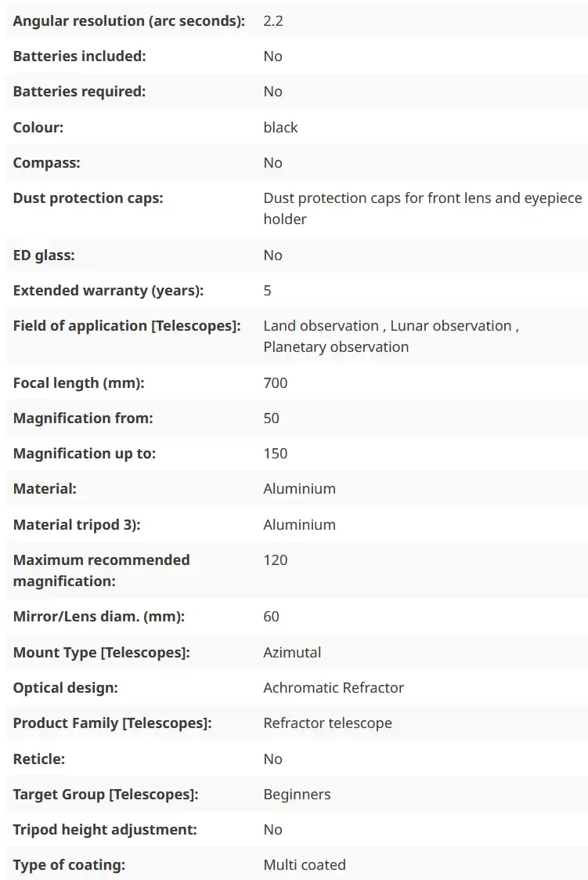Select the 'Material tripod 3):' label
588x880 pixels.
coord(77,525)
